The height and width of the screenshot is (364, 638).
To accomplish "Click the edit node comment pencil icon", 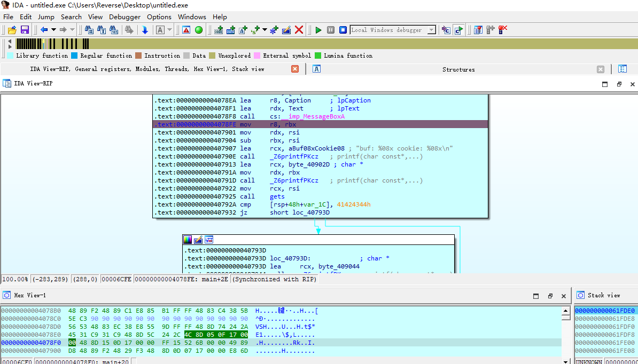I will coord(198,240).
